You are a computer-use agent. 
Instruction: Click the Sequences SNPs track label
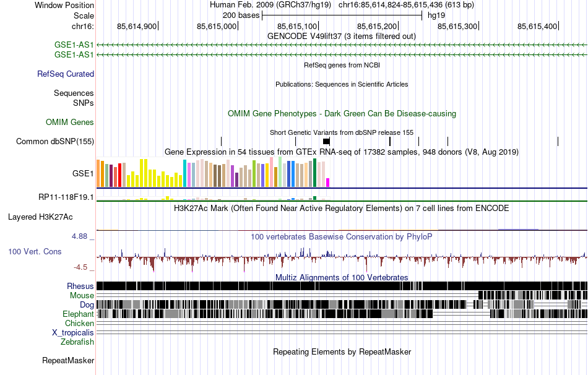coord(74,98)
